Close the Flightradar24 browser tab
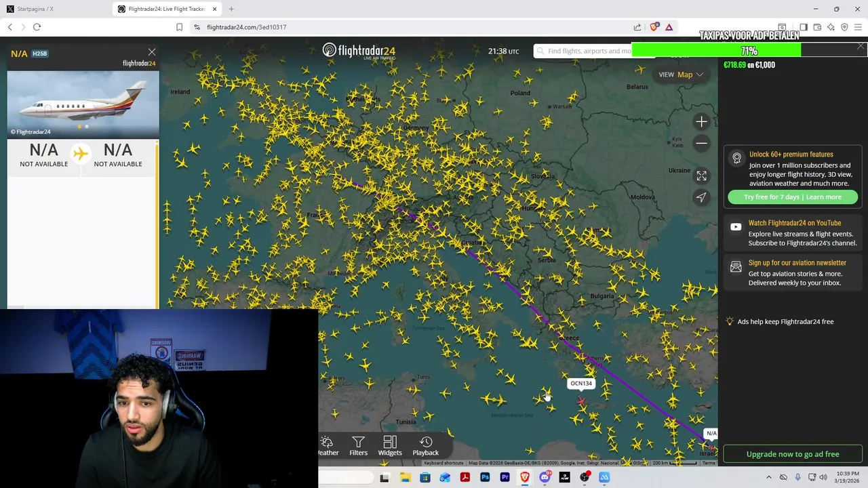This screenshot has width=868, height=488. pyautogui.click(x=215, y=9)
